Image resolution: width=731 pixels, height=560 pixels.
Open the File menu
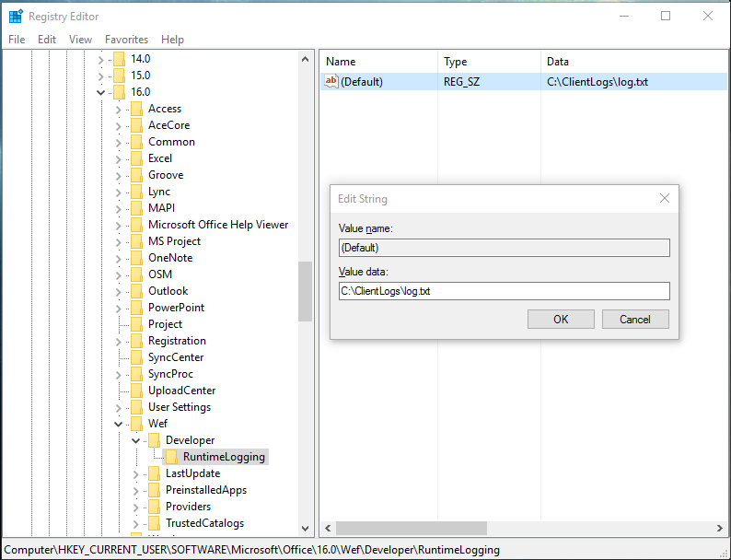coord(17,40)
